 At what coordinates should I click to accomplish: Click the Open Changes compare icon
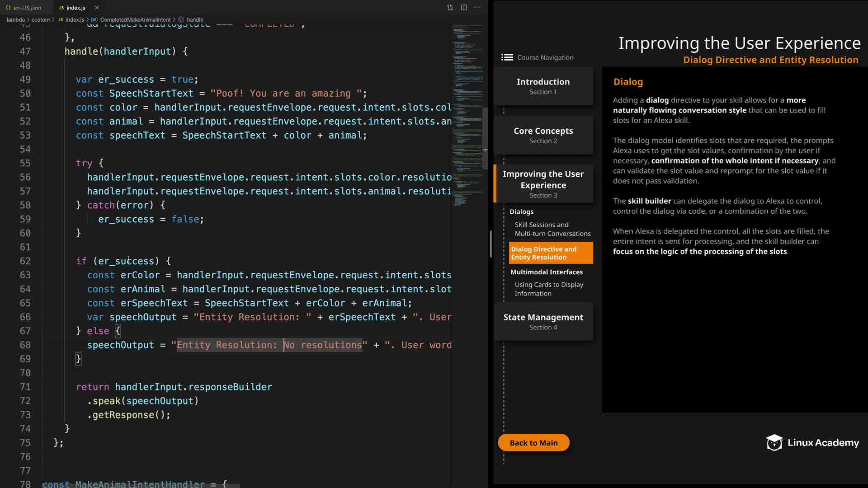[450, 8]
